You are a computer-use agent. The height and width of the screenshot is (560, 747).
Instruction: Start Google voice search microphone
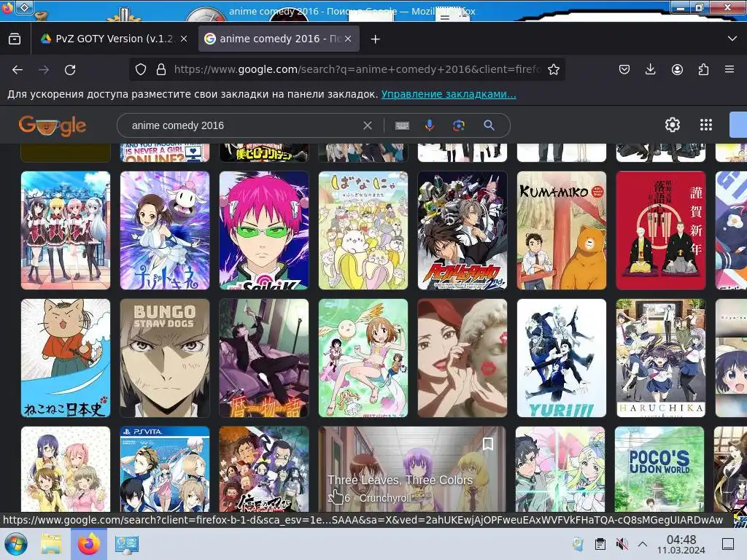[429, 125]
